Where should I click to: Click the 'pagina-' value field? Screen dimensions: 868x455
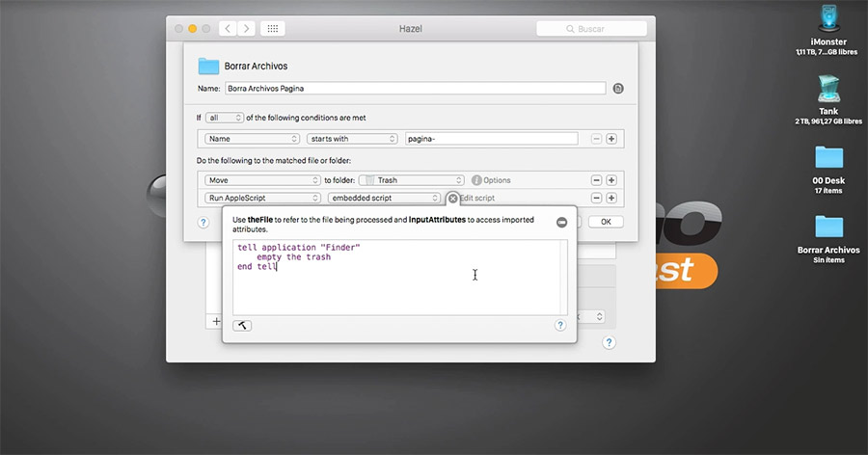[x=492, y=139]
